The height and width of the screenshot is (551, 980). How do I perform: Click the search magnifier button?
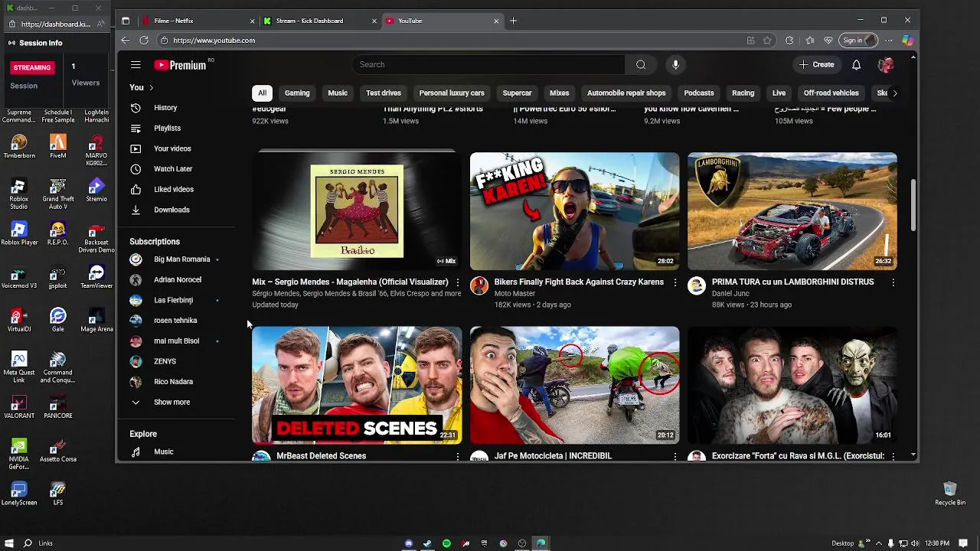[x=641, y=65]
